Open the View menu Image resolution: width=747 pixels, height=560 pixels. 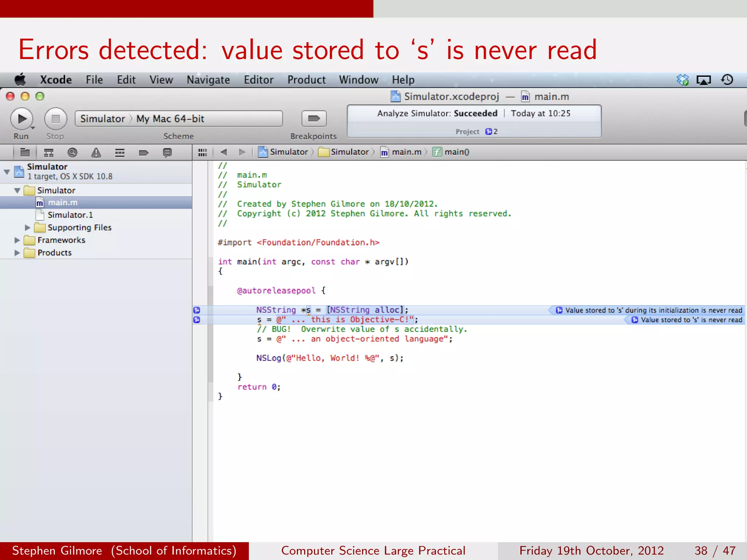point(161,80)
